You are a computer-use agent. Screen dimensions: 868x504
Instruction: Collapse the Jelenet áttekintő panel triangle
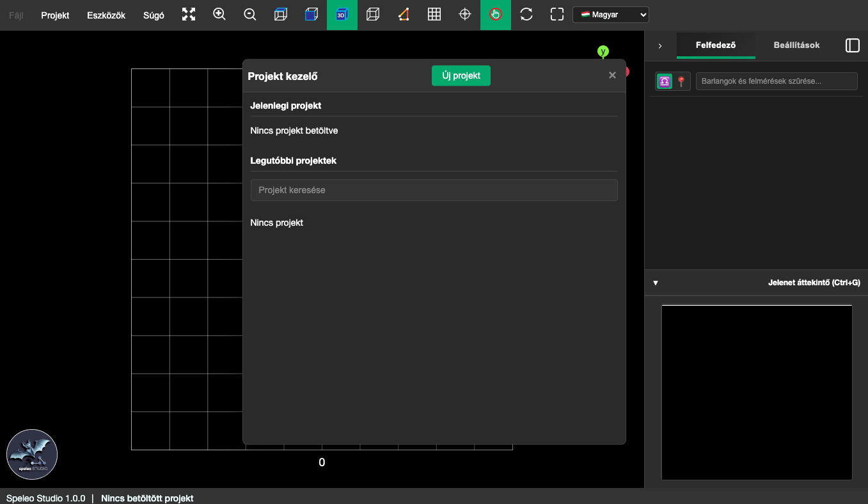[655, 283]
